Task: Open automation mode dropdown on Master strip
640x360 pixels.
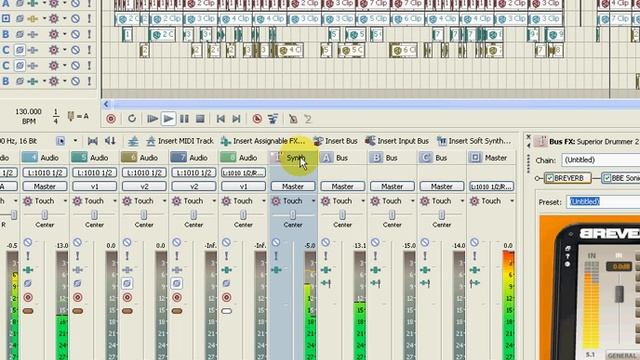Action: pyautogui.click(x=512, y=201)
